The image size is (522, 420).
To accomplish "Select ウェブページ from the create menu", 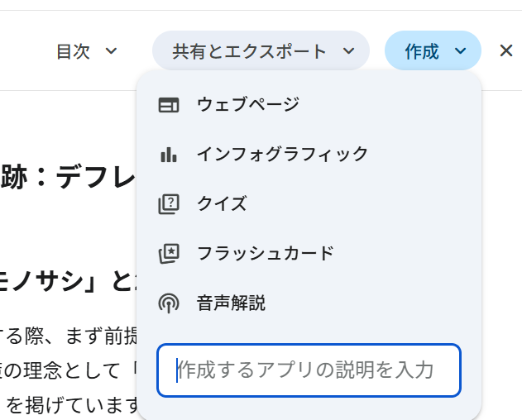I will point(247,105).
